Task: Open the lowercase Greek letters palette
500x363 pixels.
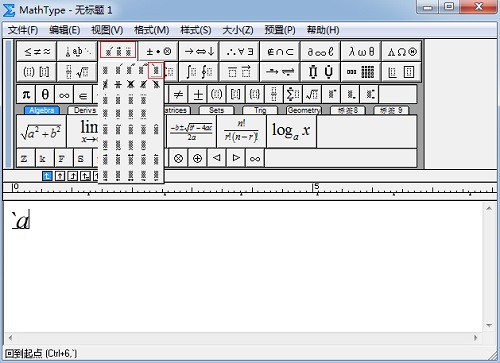Action: coord(361,51)
